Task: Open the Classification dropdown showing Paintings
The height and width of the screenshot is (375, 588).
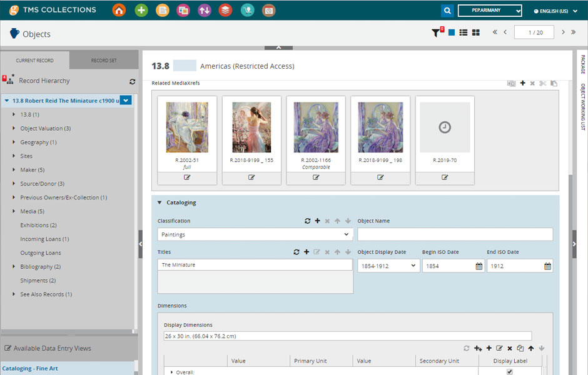Action: (x=255, y=234)
